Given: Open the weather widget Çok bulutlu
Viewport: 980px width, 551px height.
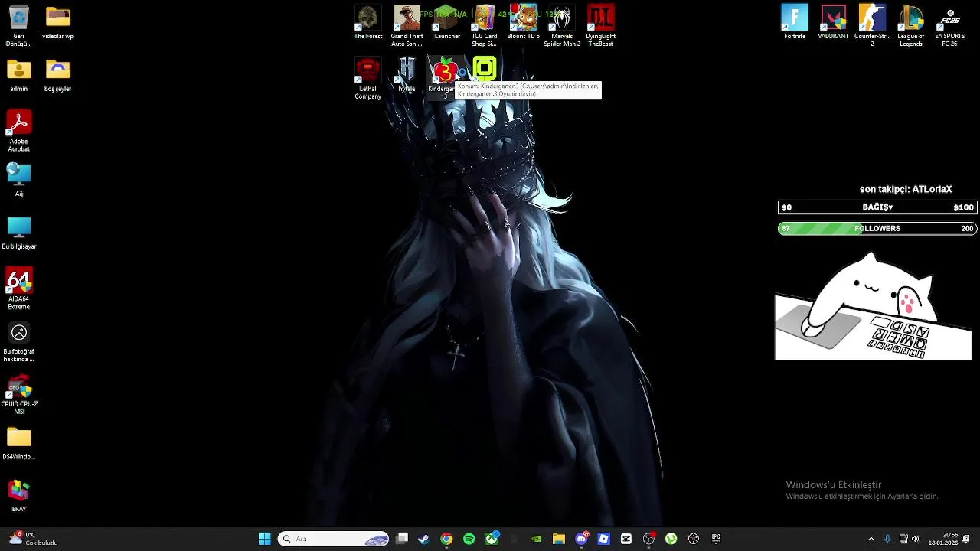Looking at the screenshot, I should click(33, 539).
